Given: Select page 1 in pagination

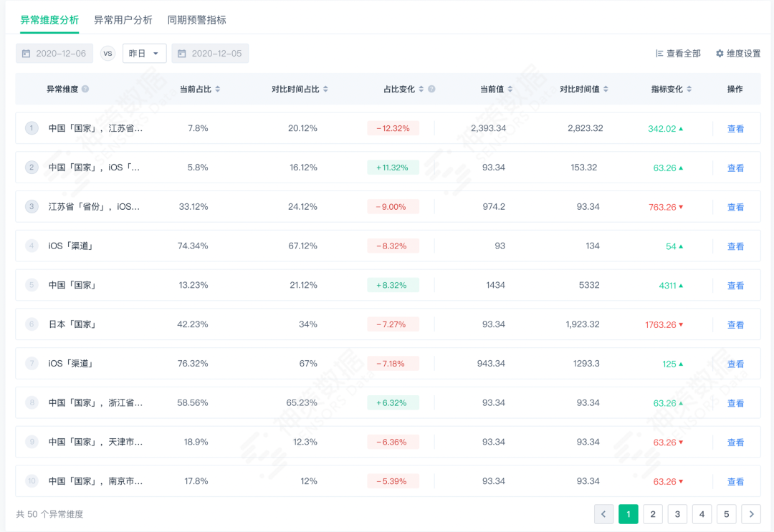Looking at the screenshot, I should pos(629,514).
